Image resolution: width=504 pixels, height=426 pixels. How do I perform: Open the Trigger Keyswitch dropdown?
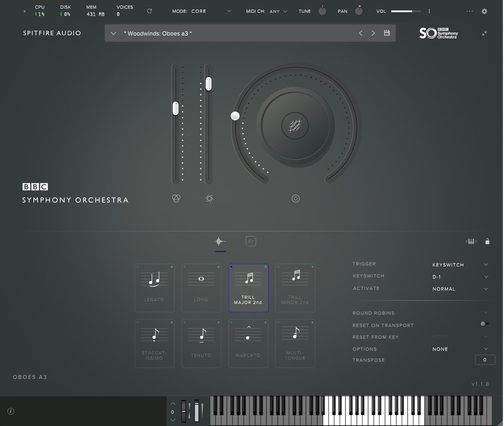pos(460,265)
